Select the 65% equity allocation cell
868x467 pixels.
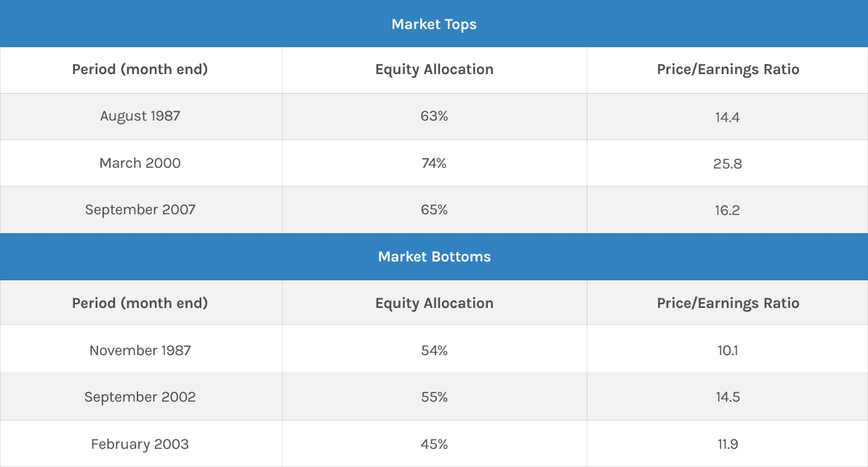click(x=434, y=210)
